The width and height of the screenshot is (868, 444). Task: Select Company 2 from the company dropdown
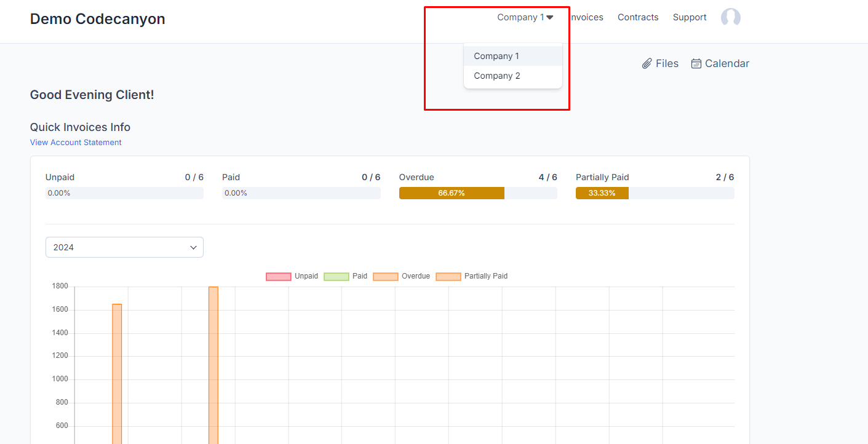tap(496, 75)
